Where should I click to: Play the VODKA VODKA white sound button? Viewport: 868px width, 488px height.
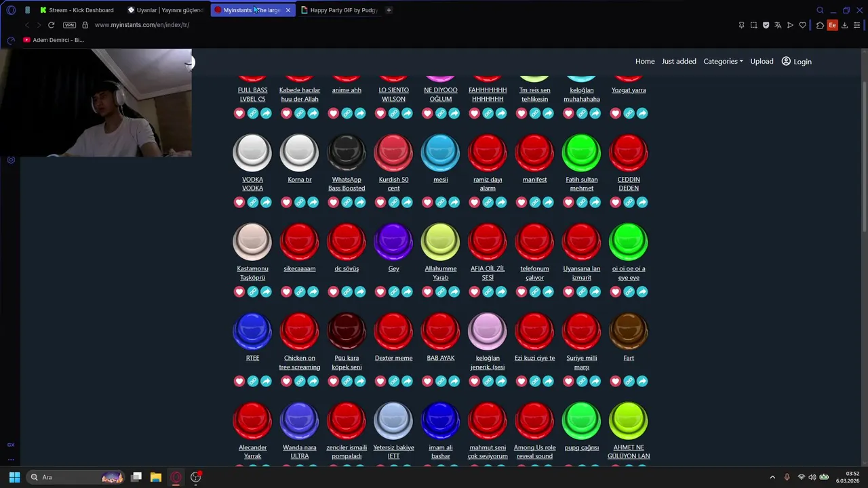252,152
